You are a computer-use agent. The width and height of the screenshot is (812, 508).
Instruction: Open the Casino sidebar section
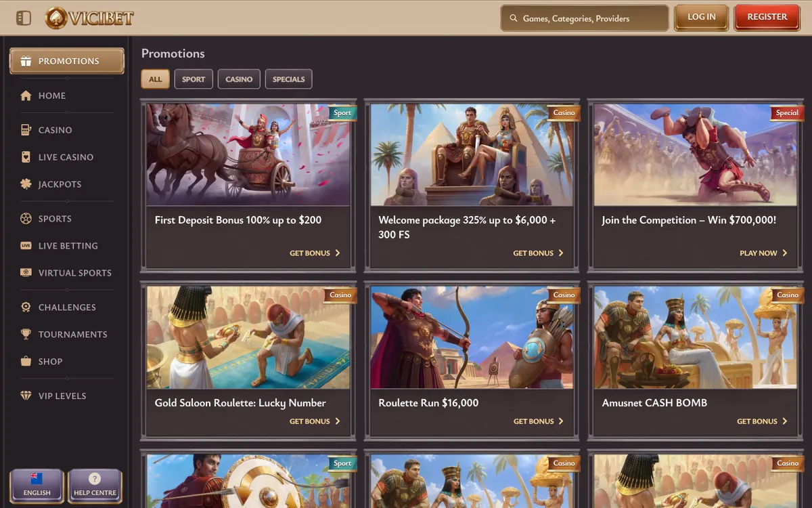pos(67,129)
